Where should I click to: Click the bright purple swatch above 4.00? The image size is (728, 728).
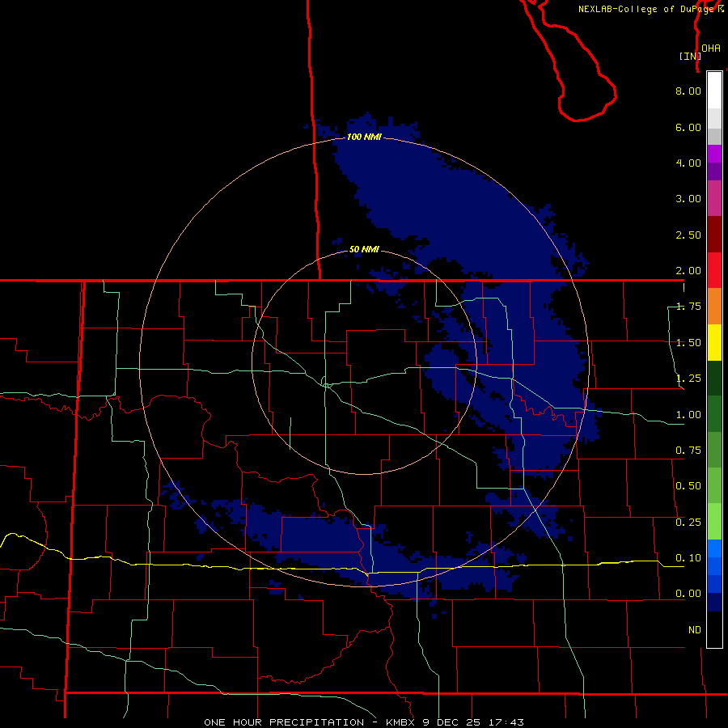click(714, 154)
